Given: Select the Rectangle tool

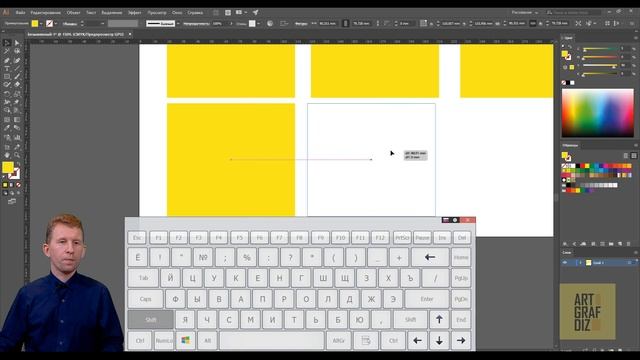Looking at the screenshot, I should pos(7,76).
